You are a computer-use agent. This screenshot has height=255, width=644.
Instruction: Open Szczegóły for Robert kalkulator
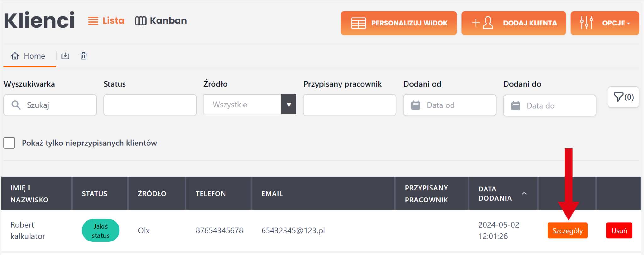(x=567, y=231)
